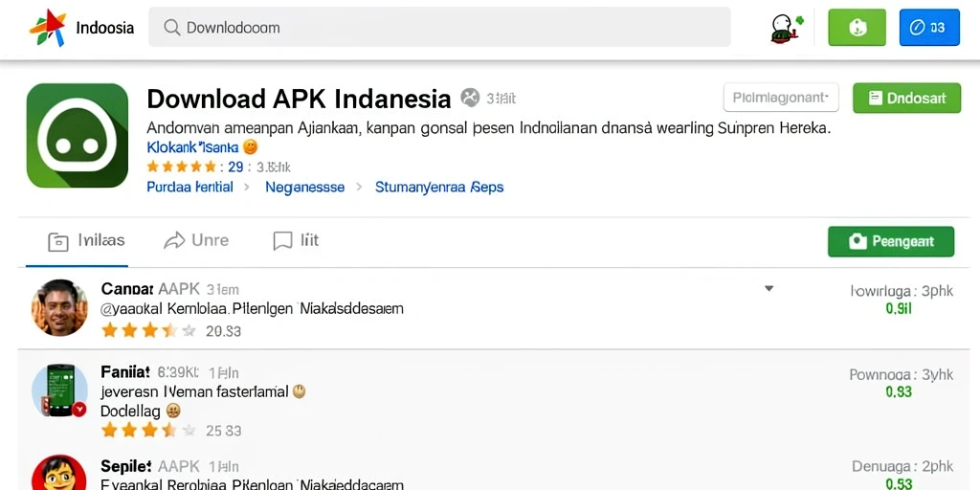Screen dimensions: 980x490
Task: Click the Plolmlagonant outlined button
Action: pos(781,98)
